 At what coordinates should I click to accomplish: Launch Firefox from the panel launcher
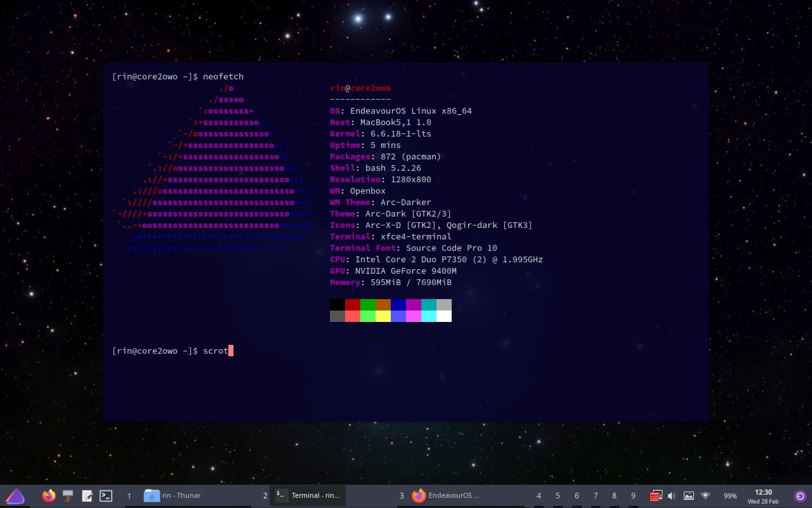[49, 496]
